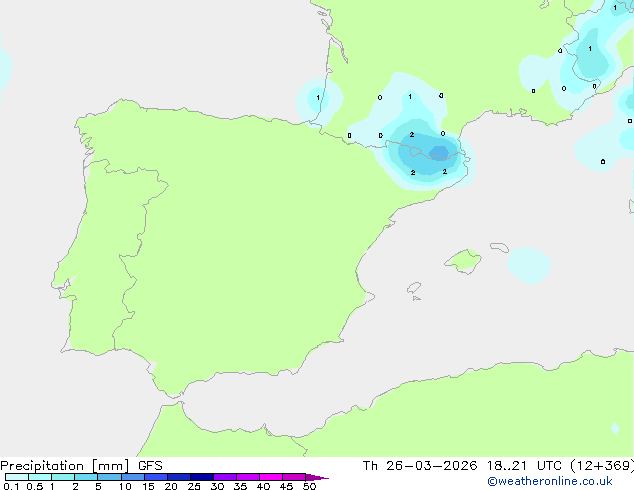634x490 pixels.
Task: Click the '35' legend scale label
Action: tap(240, 486)
